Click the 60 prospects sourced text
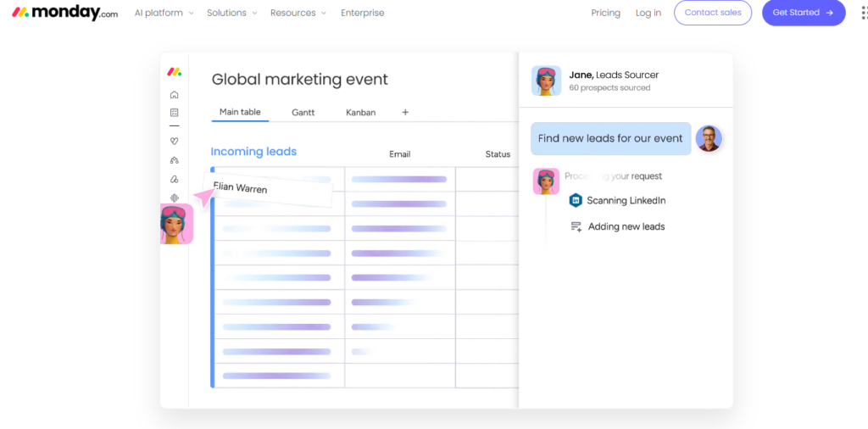The image size is (868, 429). (x=609, y=88)
